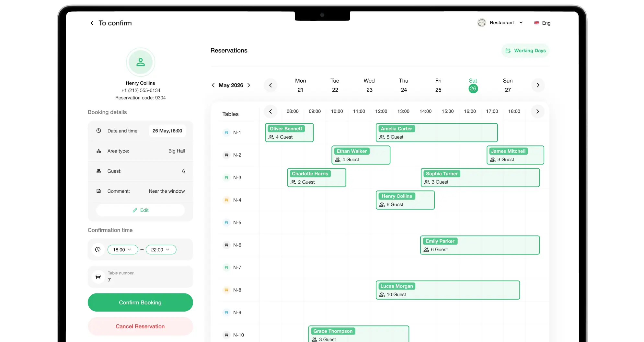644x342 pixels.
Task: Open the 18:00 start time dropdown
Action: [x=122, y=250]
